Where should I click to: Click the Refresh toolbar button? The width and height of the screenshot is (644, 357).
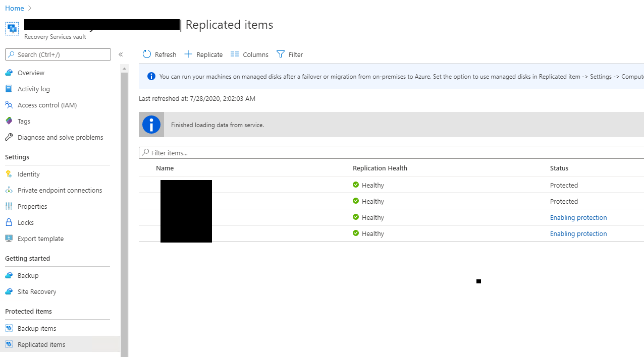tap(159, 54)
